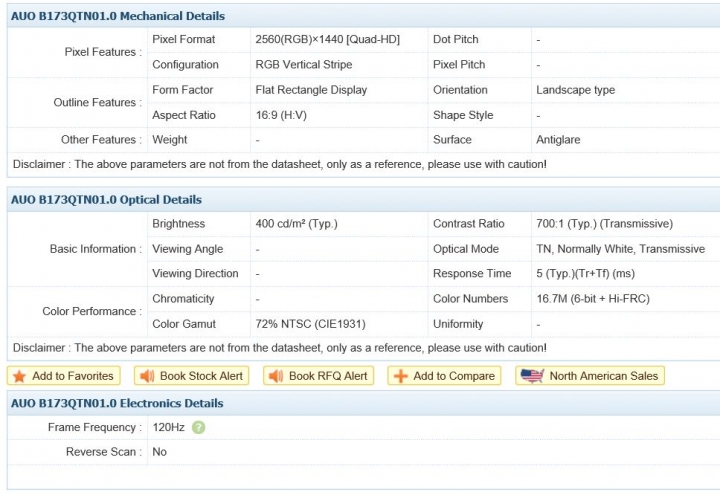Open the North American Sales button label

604,376
